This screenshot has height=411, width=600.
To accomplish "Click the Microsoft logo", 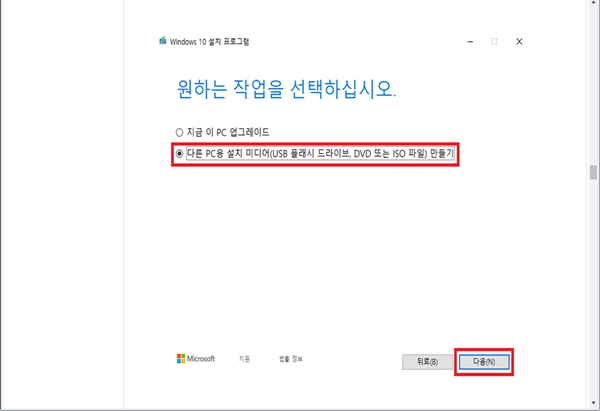I will tap(196, 359).
